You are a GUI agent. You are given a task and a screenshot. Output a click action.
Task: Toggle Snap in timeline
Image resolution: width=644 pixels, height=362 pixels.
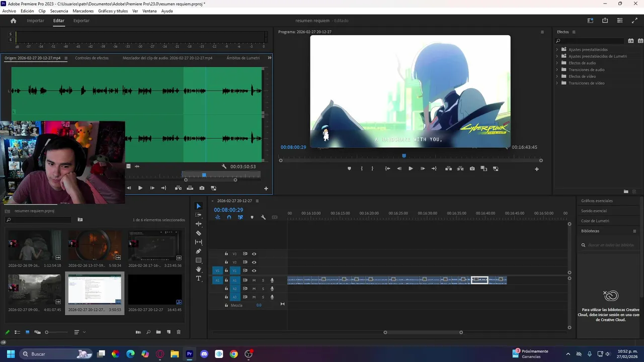coord(229,217)
